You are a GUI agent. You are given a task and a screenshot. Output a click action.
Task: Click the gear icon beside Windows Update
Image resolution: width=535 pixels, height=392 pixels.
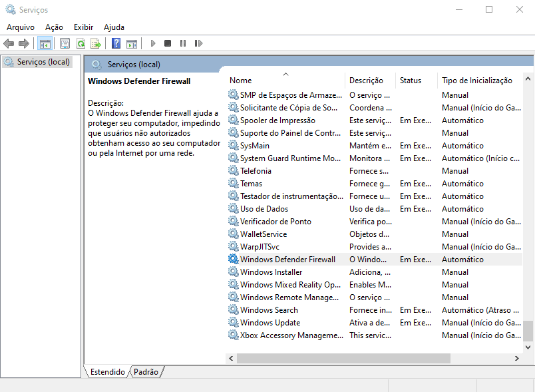[234, 322]
